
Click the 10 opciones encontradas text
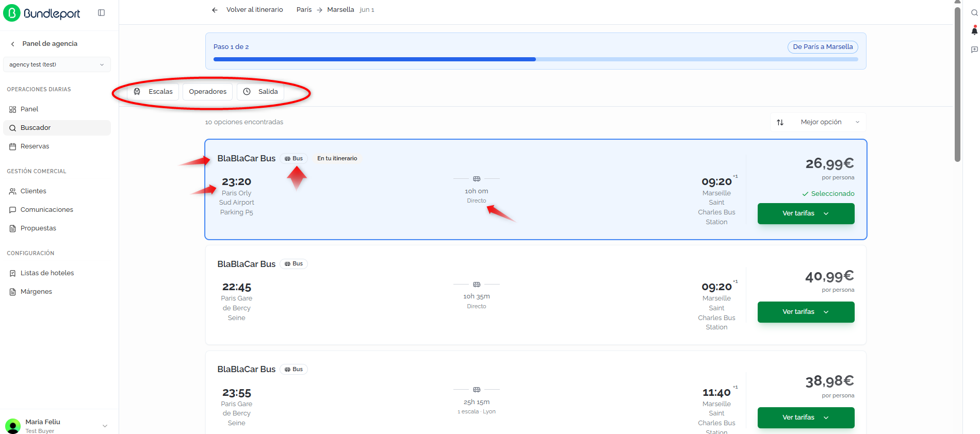tap(244, 122)
